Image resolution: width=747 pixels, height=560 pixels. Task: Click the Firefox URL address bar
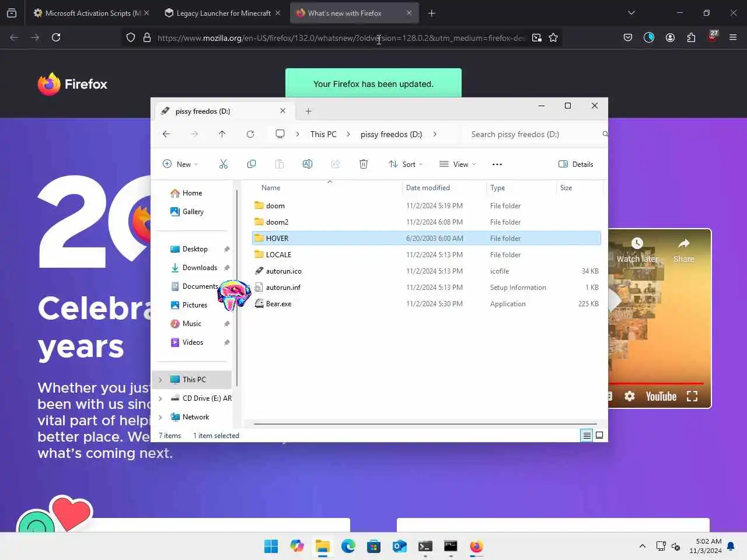[x=341, y=37]
